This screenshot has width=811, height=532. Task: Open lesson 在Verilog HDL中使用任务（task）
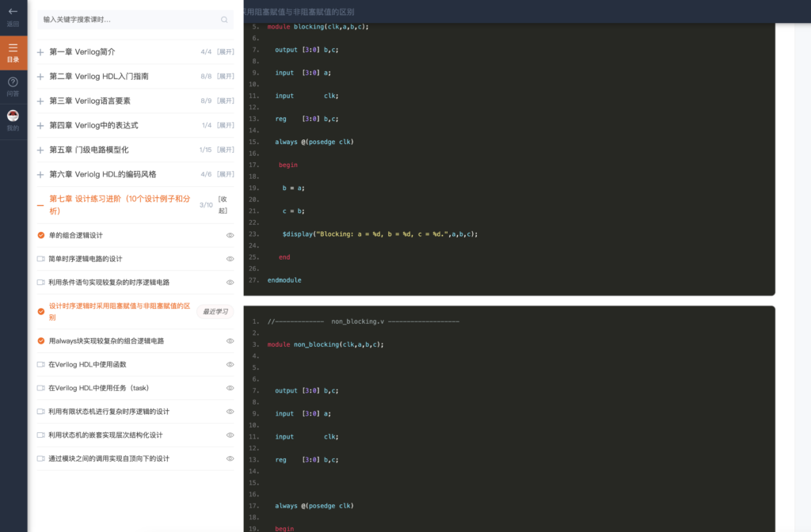point(98,389)
